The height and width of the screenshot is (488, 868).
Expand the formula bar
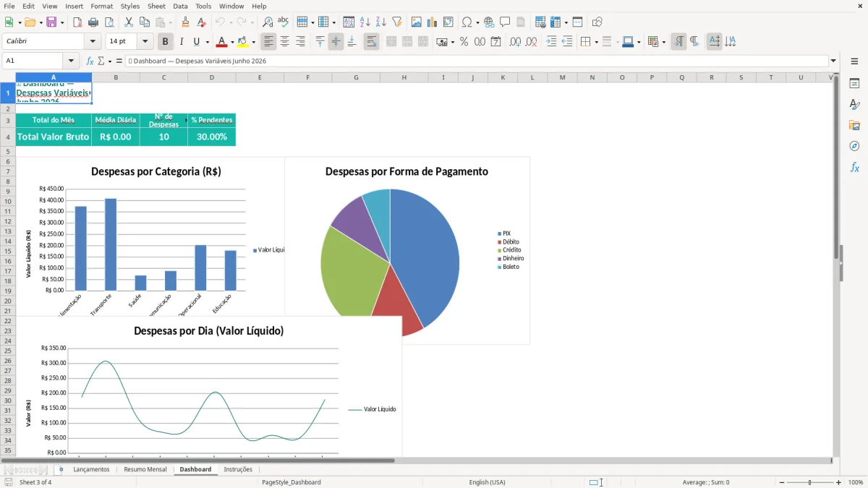click(833, 61)
